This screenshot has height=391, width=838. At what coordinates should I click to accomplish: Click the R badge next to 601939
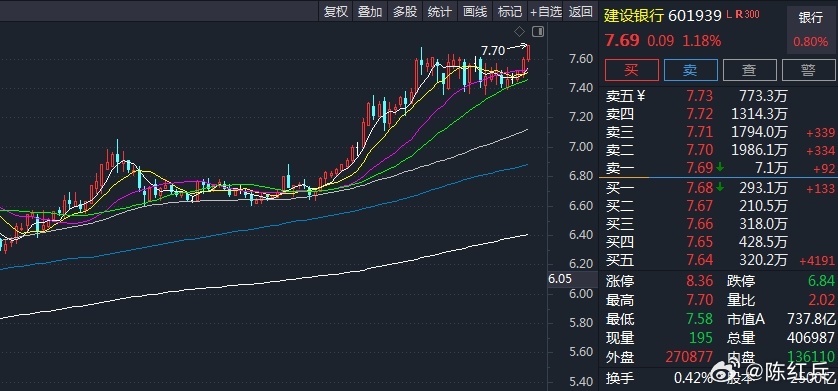(x=739, y=14)
